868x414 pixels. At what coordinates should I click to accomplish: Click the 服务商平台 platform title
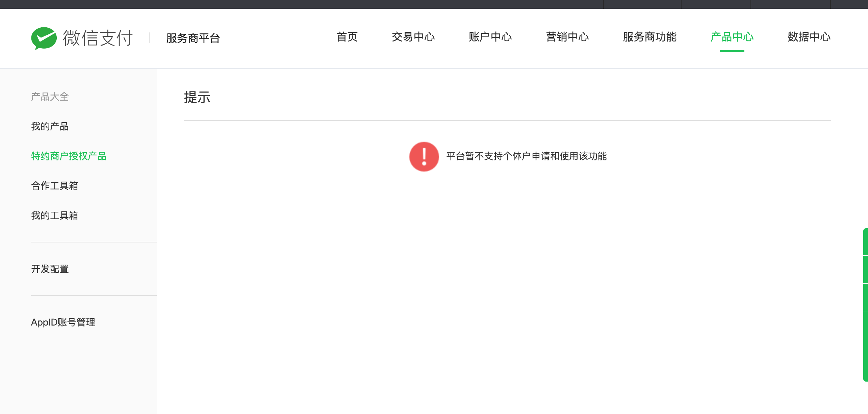pos(193,38)
